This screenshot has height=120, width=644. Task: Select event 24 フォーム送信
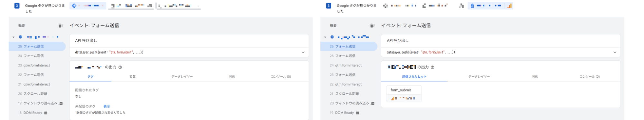tap(37, 56)
